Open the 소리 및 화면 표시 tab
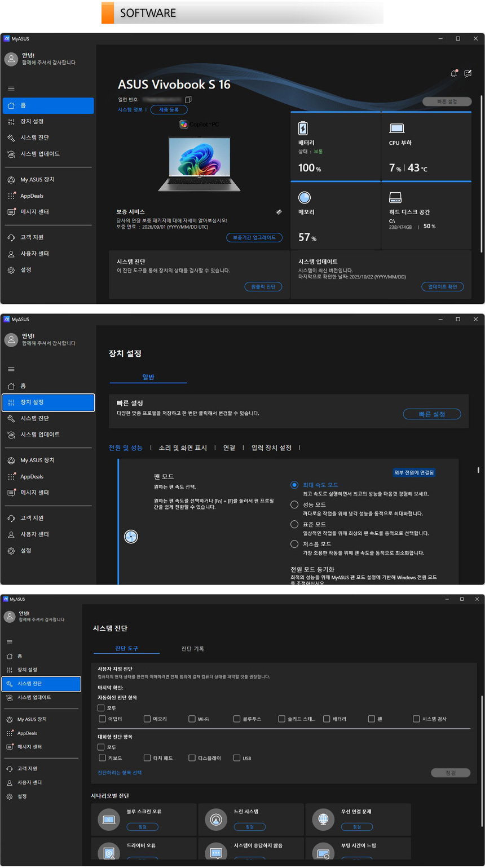 pos(183,448)
